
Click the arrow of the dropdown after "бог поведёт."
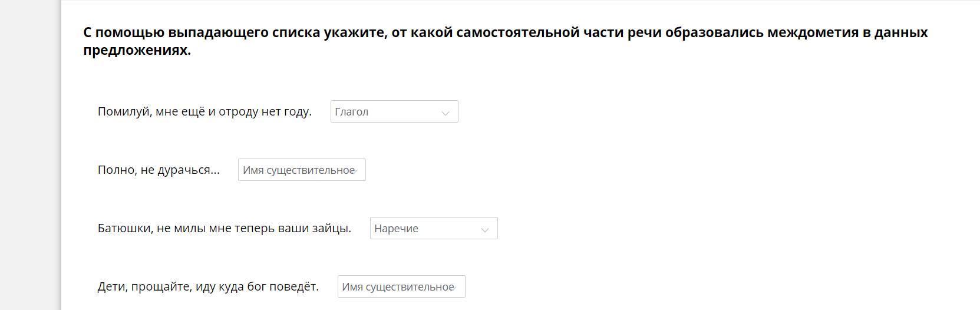coord(454,287)
